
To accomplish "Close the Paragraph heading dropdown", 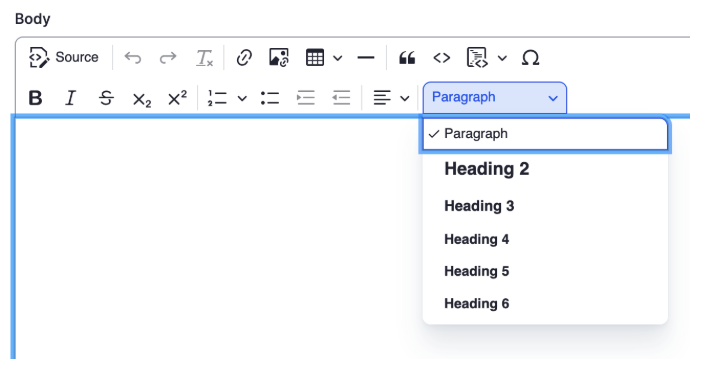I will click(495, 97).
